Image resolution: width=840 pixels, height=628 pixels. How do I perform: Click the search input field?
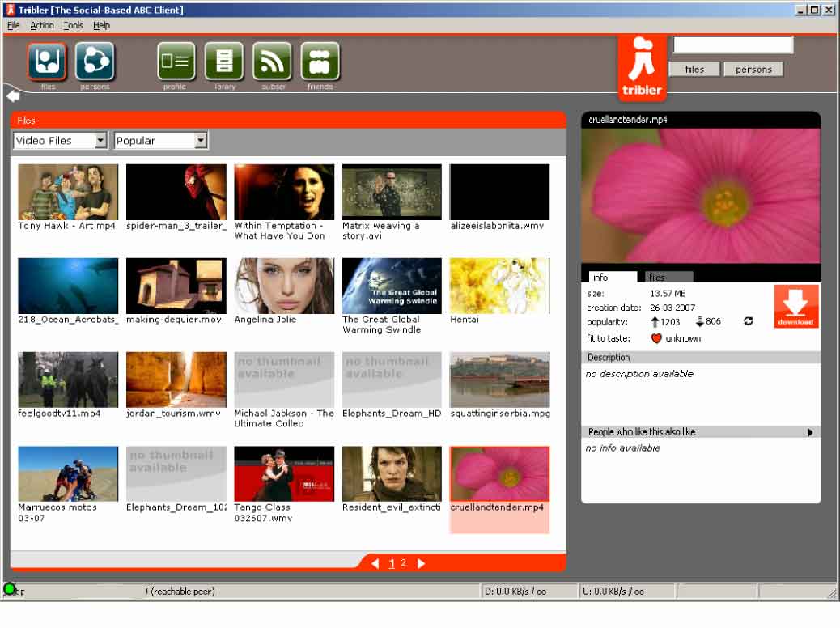[x=733, y=45]
